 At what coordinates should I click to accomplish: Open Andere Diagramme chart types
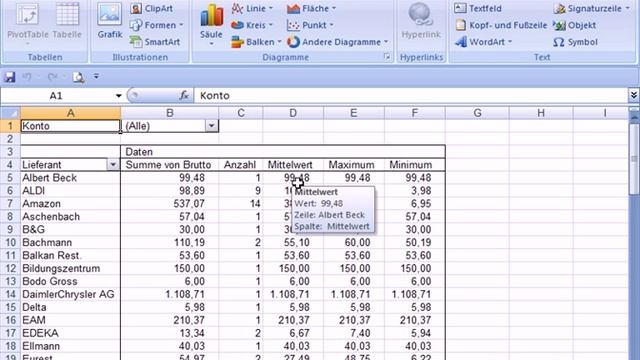click(x=338, y=42)
